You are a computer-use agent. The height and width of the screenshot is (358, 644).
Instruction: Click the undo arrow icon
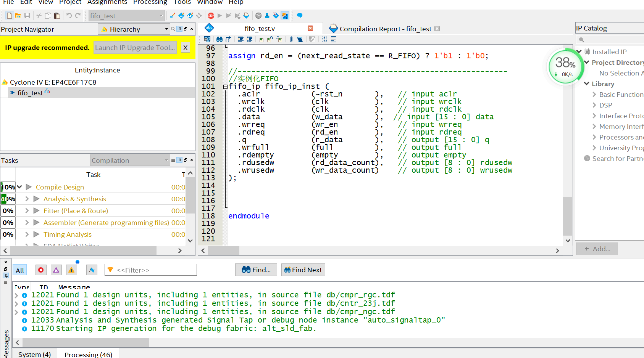pyautogui.click(x=69, y=16)
